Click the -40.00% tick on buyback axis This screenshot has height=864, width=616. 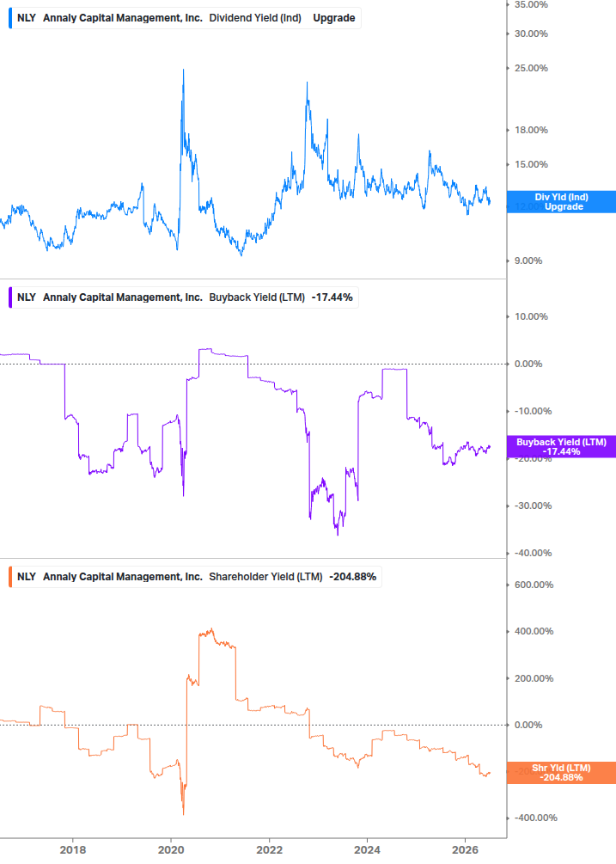click(533, 553)
